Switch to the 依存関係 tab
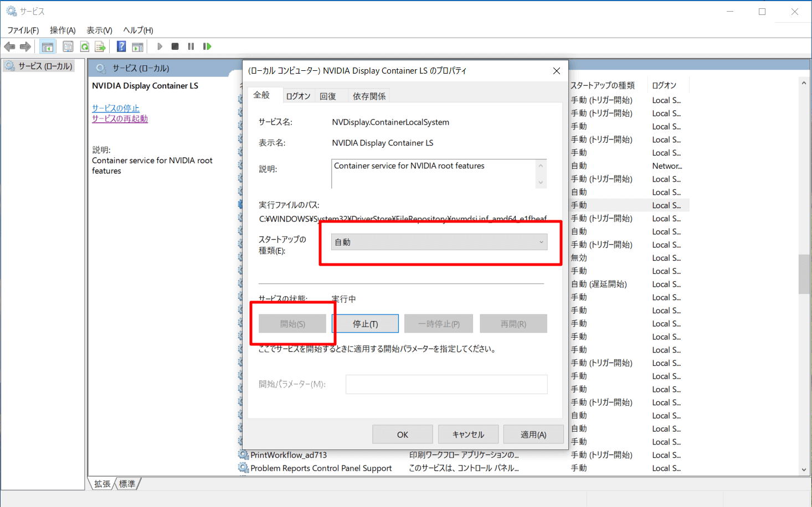The width and height of the screenshot is (812, 507). point(369,95)
